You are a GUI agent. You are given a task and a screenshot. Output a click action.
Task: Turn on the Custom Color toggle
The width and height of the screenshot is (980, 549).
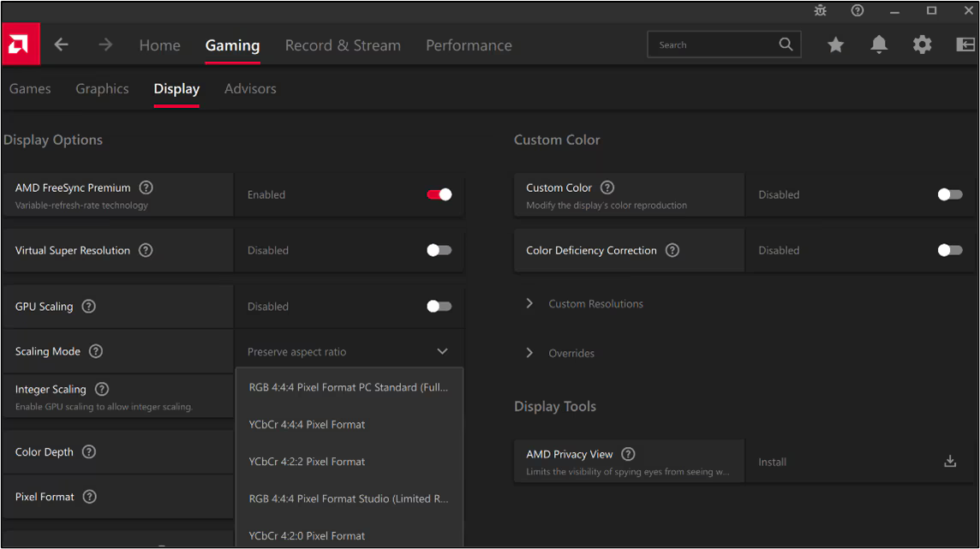(949, 194)
